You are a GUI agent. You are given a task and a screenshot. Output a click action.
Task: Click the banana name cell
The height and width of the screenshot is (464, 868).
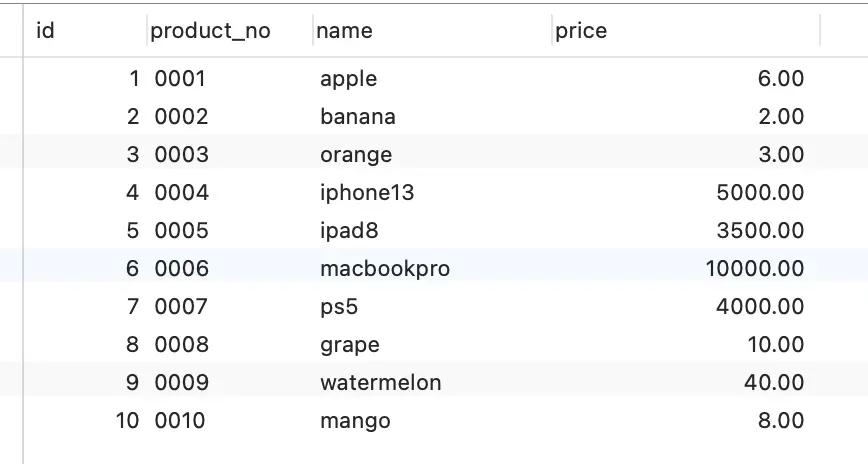pos(357,117)
